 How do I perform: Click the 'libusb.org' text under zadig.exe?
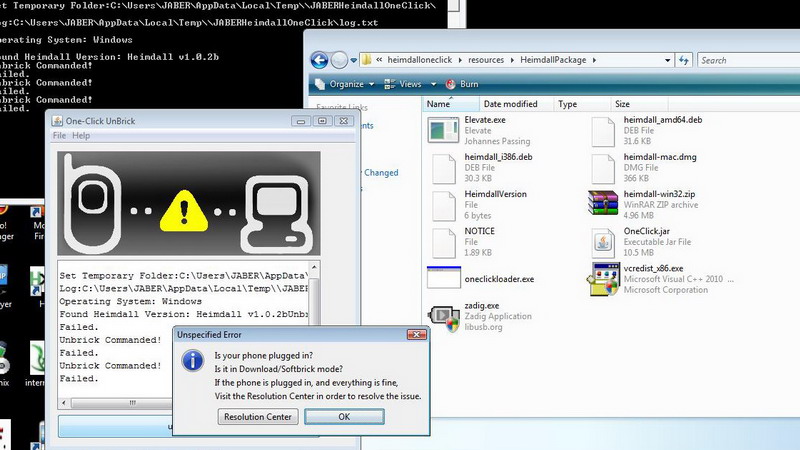[483, 327]
